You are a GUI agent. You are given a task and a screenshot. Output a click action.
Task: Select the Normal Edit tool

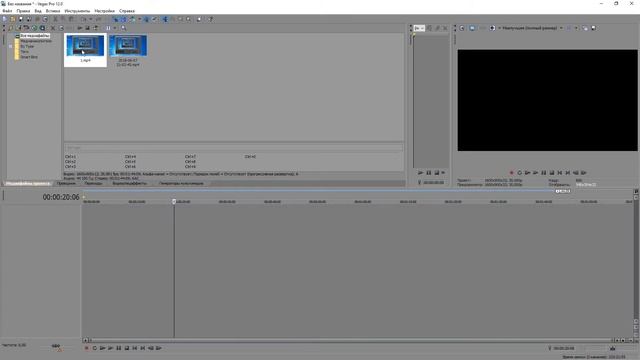click(165, 19)
